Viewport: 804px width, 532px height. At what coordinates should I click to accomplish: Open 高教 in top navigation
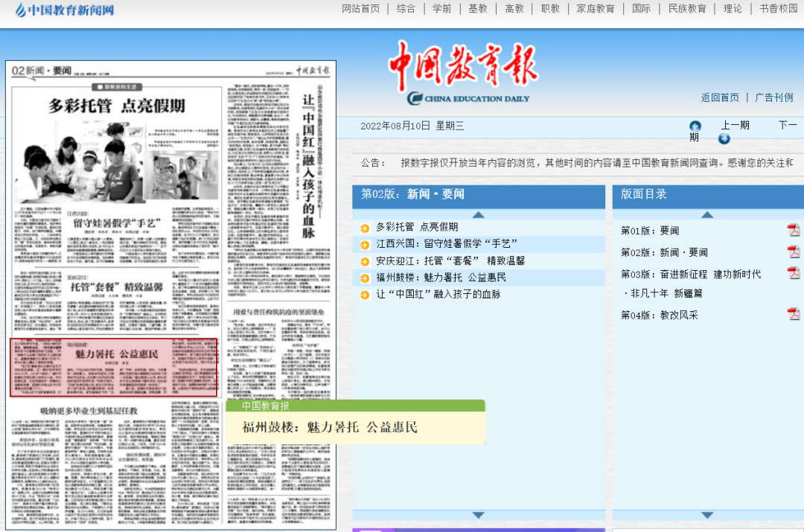pyautogui.click(x=514, y=9)
